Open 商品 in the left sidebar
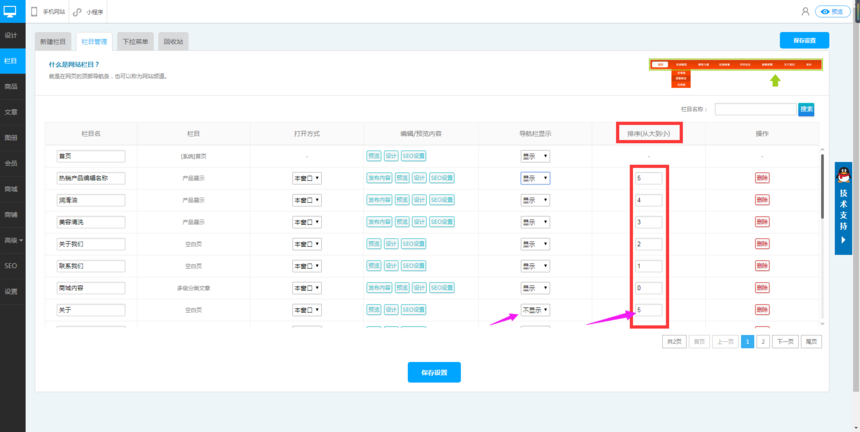 click(x=11, y=87)
